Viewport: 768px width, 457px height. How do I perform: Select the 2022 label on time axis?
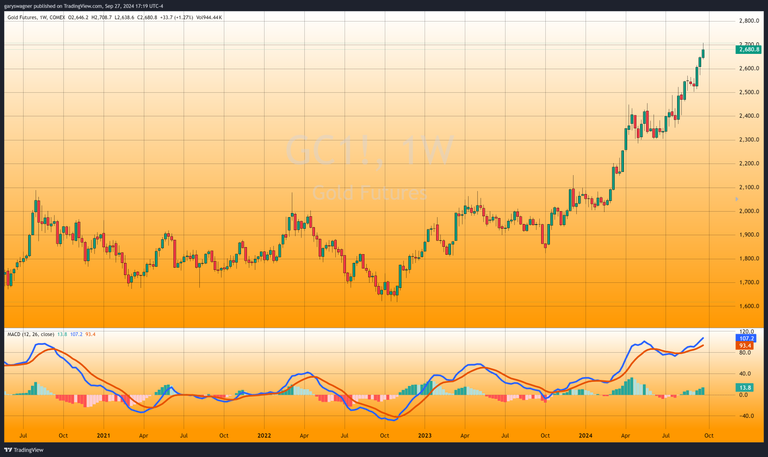point(264,436)
